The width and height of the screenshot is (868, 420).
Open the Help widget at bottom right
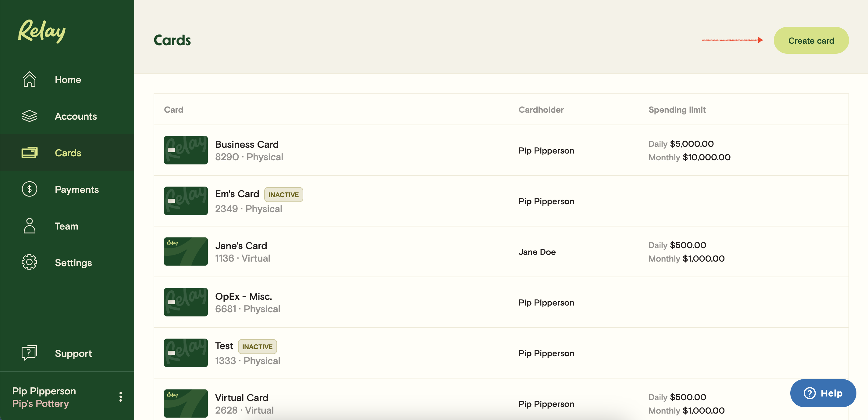[x=823, y=393]
